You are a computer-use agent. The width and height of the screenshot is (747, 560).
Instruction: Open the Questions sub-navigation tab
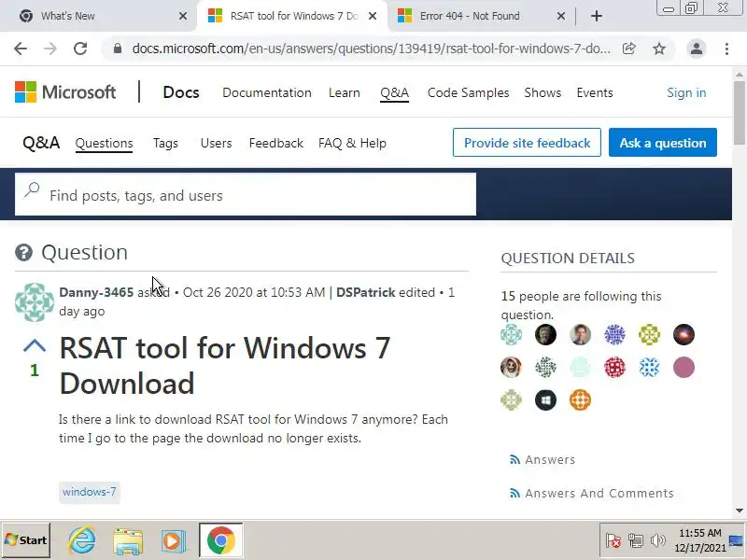[x=104, y=144]
